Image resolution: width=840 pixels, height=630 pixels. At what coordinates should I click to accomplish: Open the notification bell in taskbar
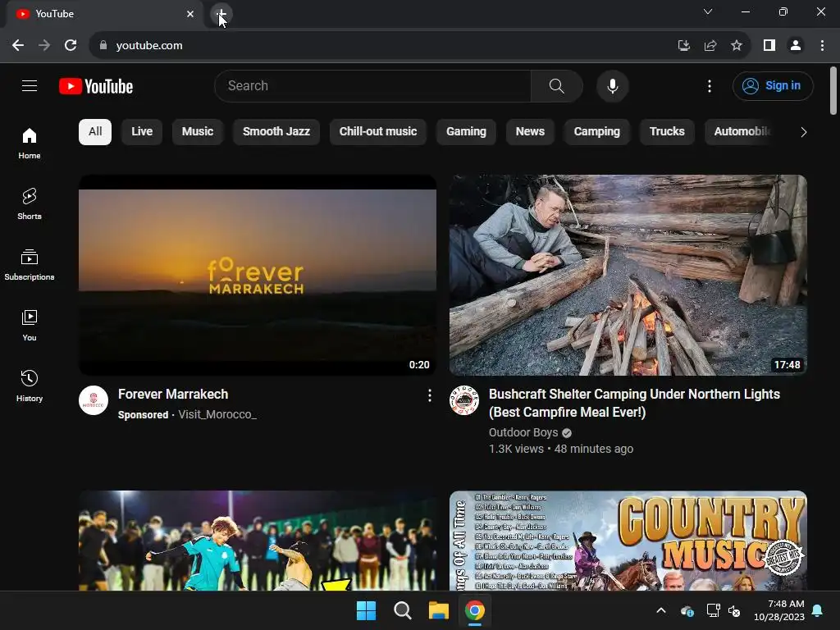coord(818,610)
